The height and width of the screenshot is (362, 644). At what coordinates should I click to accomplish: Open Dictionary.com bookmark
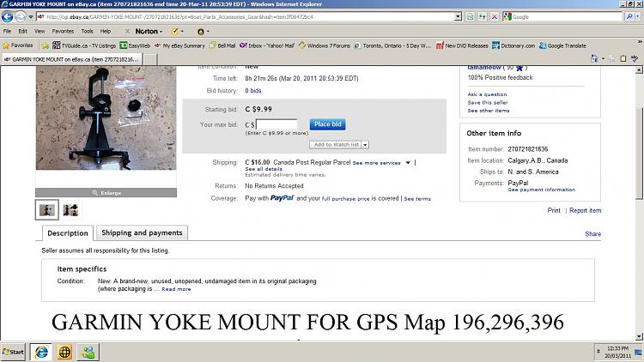pyautogui.click(x=513, y=45)
